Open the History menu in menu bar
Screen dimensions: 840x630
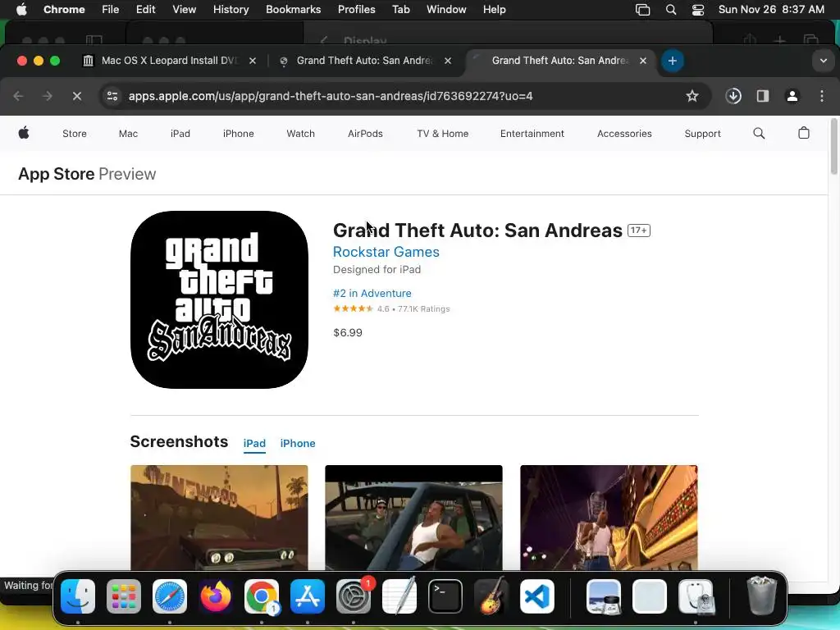point(231,10)
